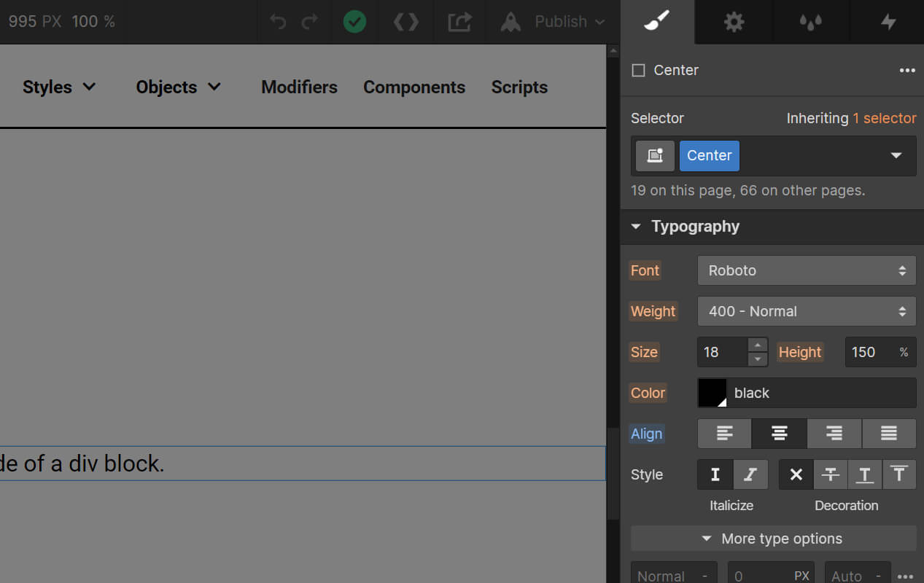Click the undo arrow icon
This screenshot has height=583, width=924.
pyautogui.click(x=278, y=22)
